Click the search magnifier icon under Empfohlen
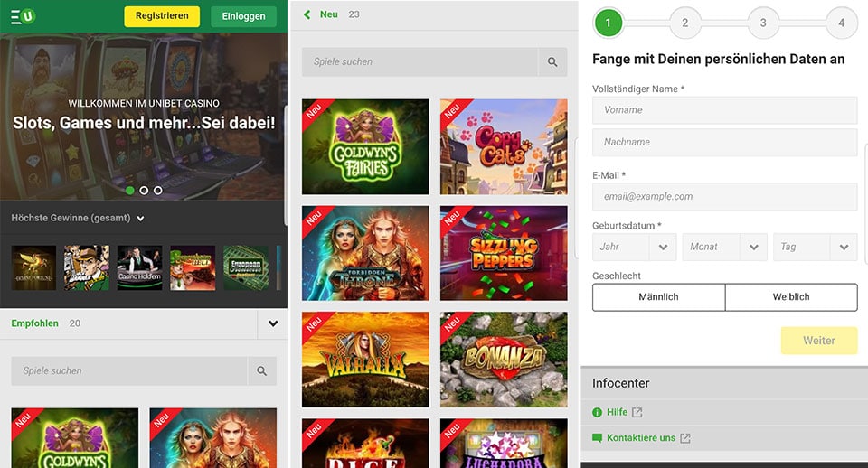 262,371
